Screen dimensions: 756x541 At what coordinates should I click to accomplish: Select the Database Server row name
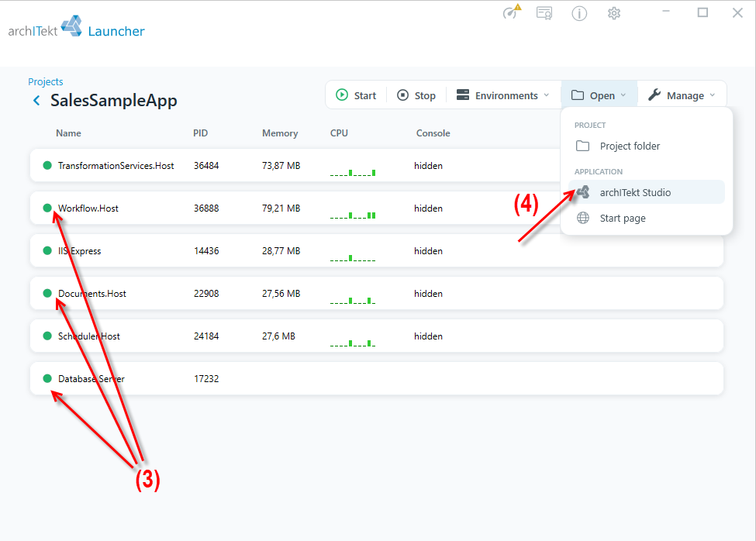pos(91,379)
